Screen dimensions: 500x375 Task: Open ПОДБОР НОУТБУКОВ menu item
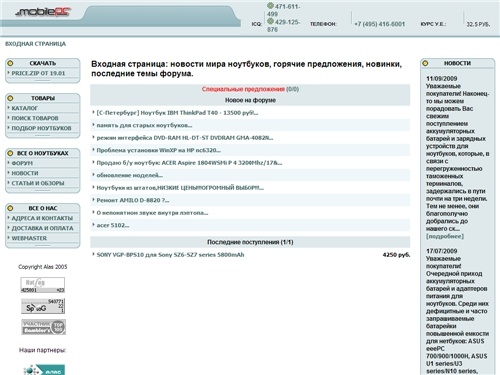(41, 128)
